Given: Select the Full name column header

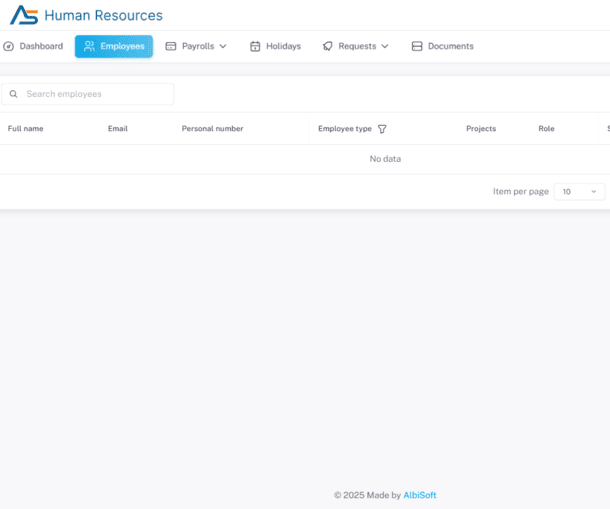Looking at the screenshot, I should point(26,129).
